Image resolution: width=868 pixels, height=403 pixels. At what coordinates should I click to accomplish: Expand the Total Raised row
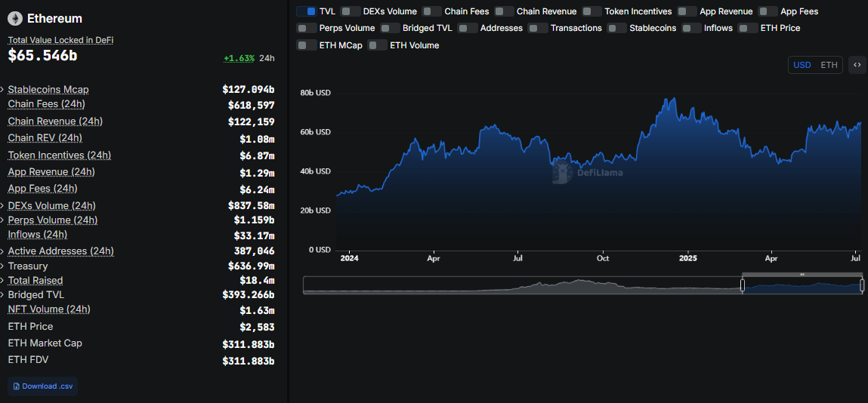point(3,280)
